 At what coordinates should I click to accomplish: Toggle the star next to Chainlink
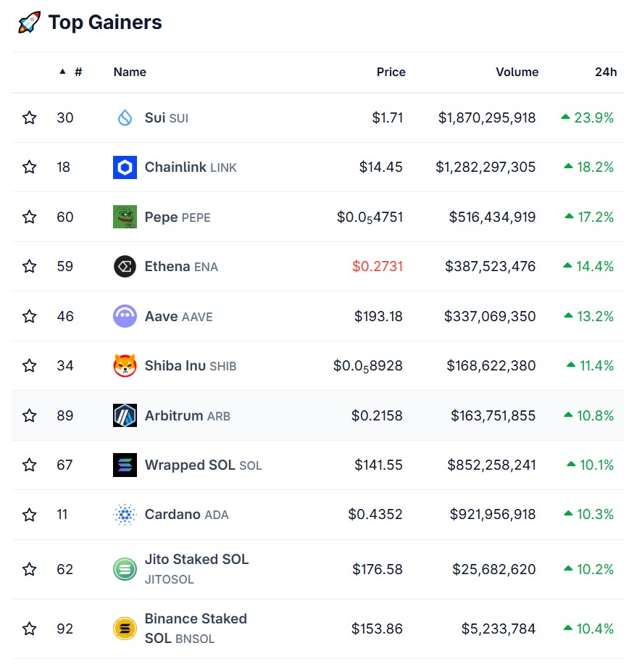[29, 167]
